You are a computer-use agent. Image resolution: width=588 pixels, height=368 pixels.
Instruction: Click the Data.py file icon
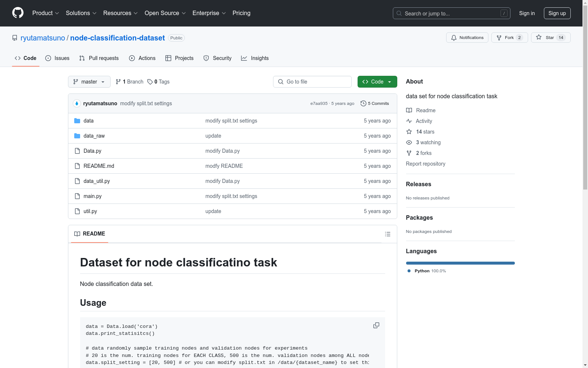click(77, 151)
